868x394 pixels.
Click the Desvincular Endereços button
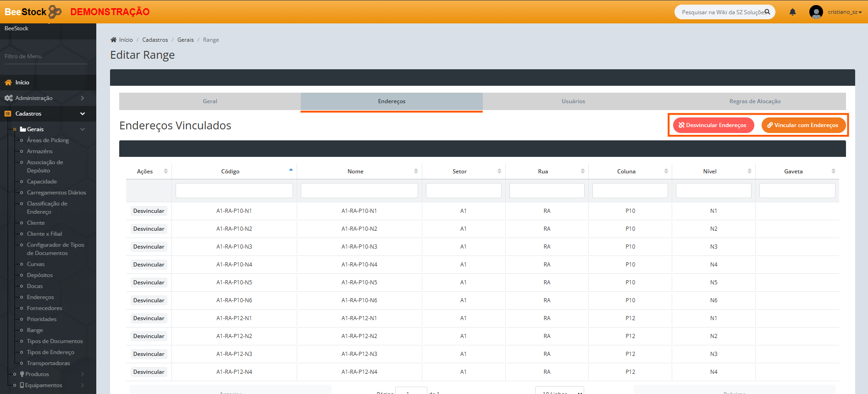click(x=713, y=125)
